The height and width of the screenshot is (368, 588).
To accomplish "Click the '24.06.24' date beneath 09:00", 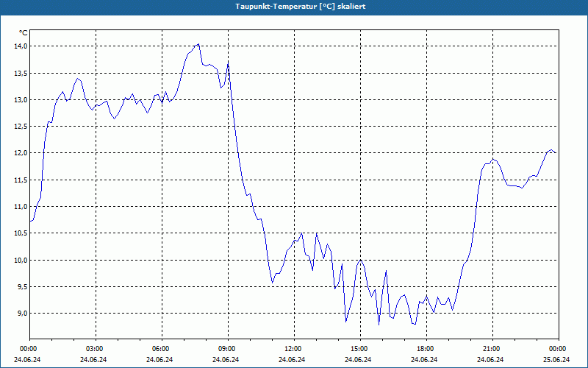I will point(226,360).
